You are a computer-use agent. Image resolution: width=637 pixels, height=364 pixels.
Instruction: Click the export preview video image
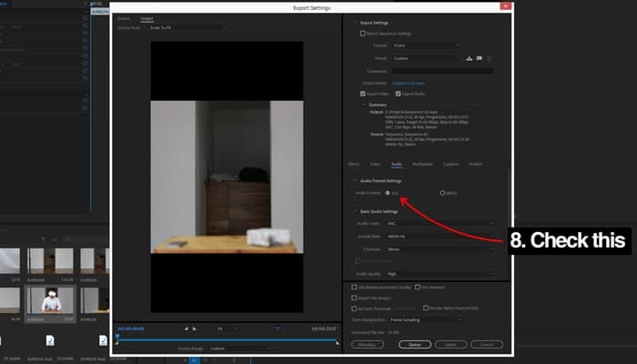(227, 177)
